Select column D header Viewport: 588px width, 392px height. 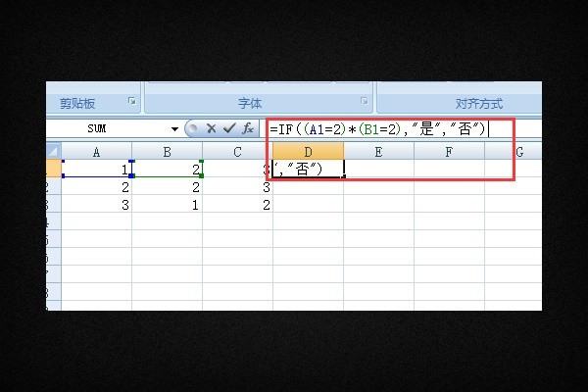tap(308, 152)
